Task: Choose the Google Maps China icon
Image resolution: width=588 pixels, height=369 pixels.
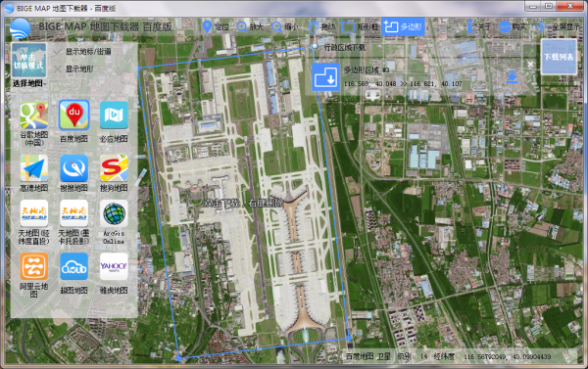Action: [x=34, y=115]
